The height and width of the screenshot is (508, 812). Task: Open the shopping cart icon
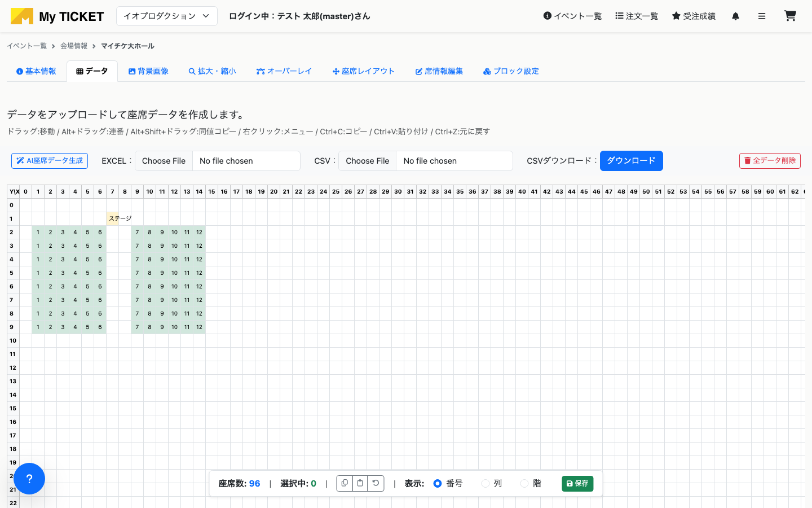click(790, 16)
